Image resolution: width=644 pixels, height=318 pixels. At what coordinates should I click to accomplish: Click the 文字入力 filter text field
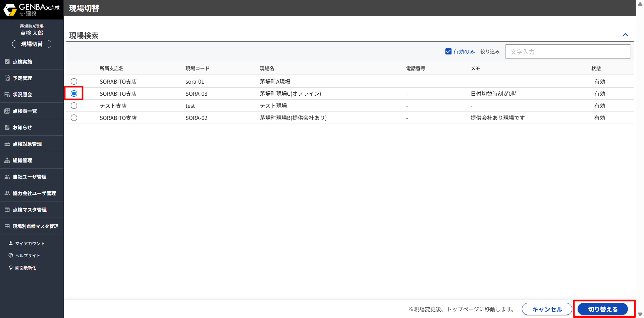pyautogui.click(x=568, y=52)
